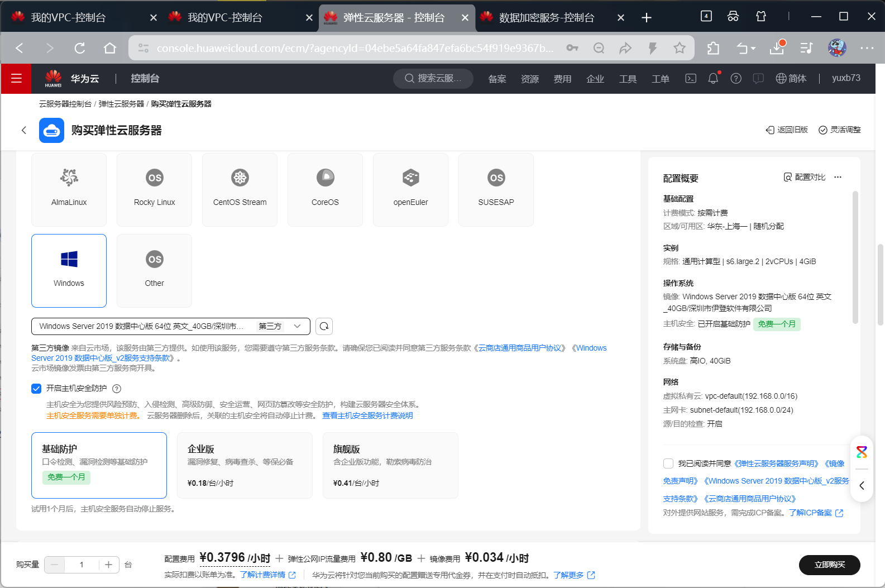Open the three-dot menu in 配置概要

pos(838,177)
